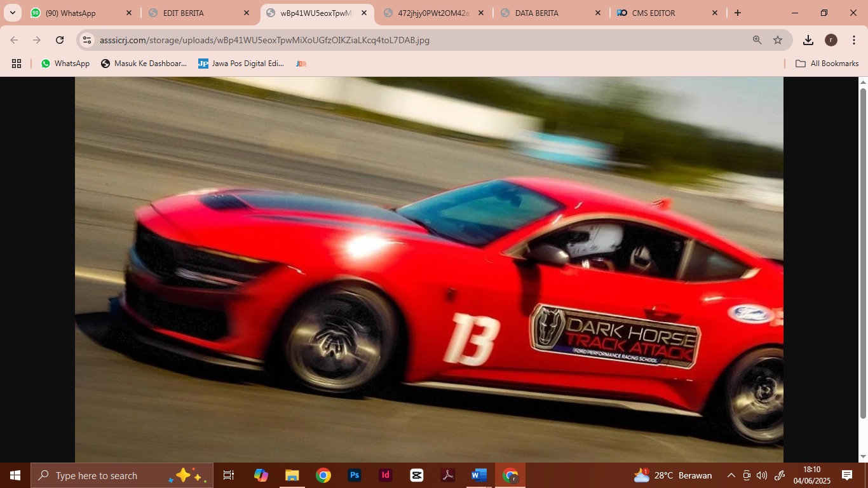Viewport: 868px width, 488px height.
Task: Open the zoom magnifier in address bar
Action: coord(757,40)
